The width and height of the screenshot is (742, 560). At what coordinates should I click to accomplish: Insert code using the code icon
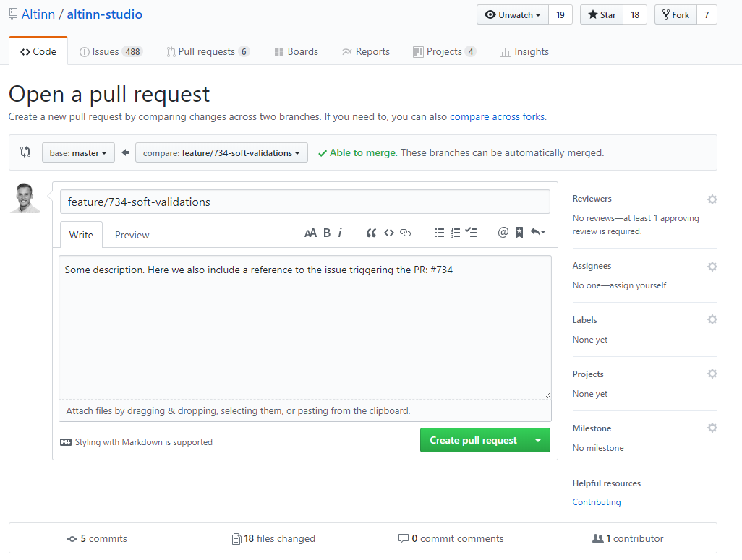tap(389, 233)
